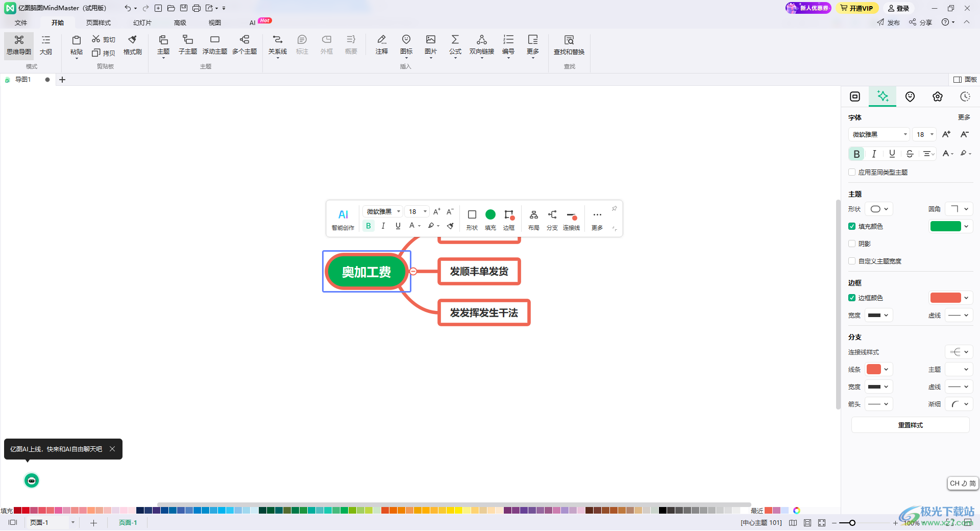Image resolution: width=980 pixels, height=531 pixels.
Task: Enable 自定义主题宽度 checkbox
Action: click(852, 261)
